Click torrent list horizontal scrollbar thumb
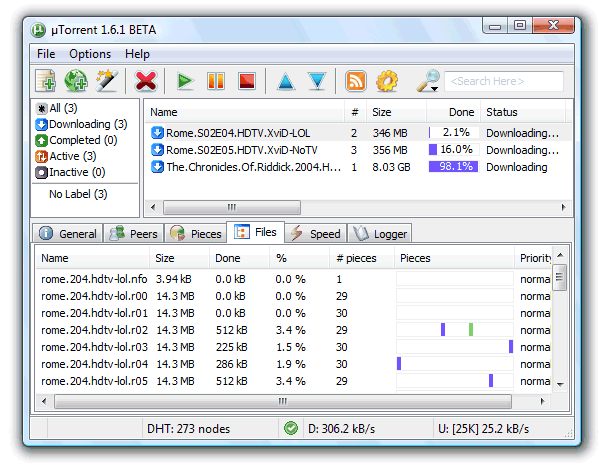The width and height of the screenshot is (599, 465). (x=232, y=207)
